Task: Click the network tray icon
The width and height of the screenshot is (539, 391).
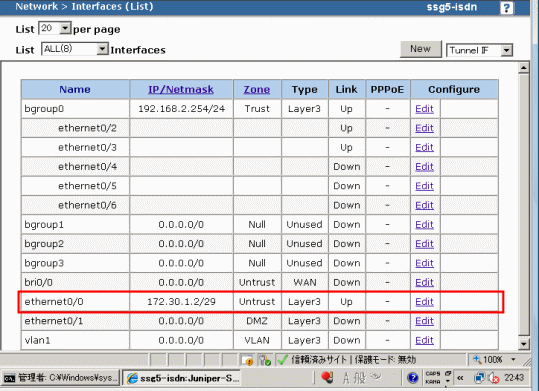Action: pos(479,378)
